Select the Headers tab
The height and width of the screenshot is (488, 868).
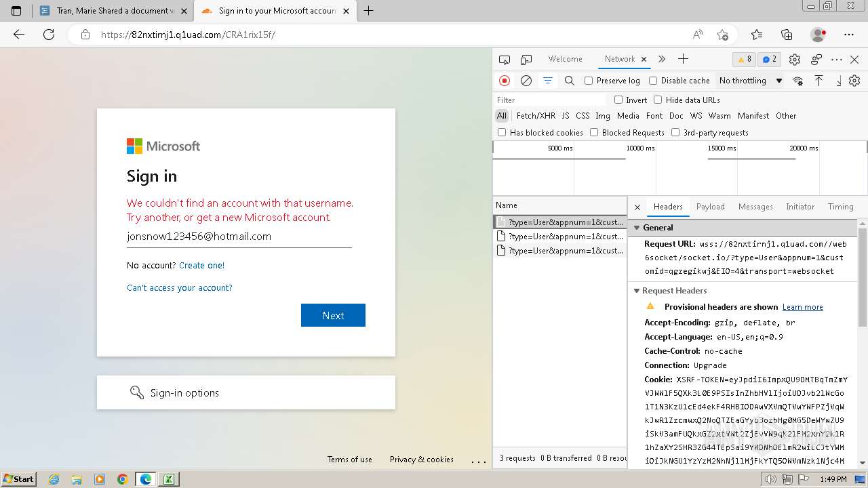point(668,207)
